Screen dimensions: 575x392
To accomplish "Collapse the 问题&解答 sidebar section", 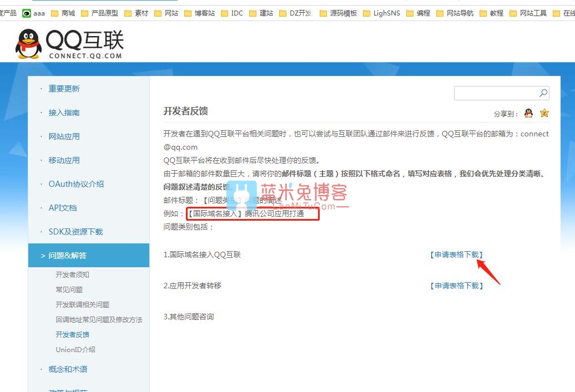I will point(89,256).
